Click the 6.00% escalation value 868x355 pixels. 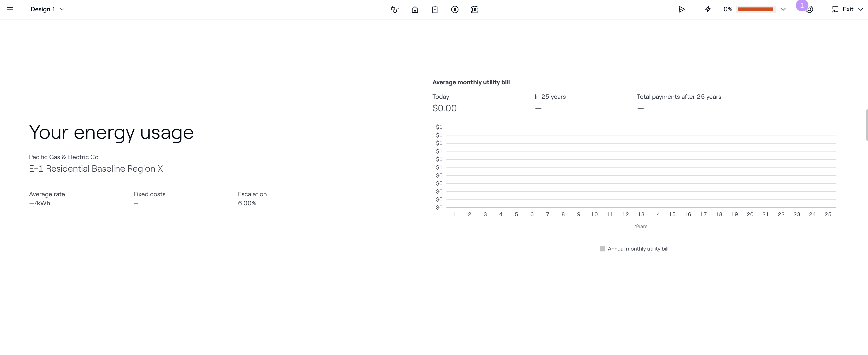pyautogui.click(x=247, y=203)
